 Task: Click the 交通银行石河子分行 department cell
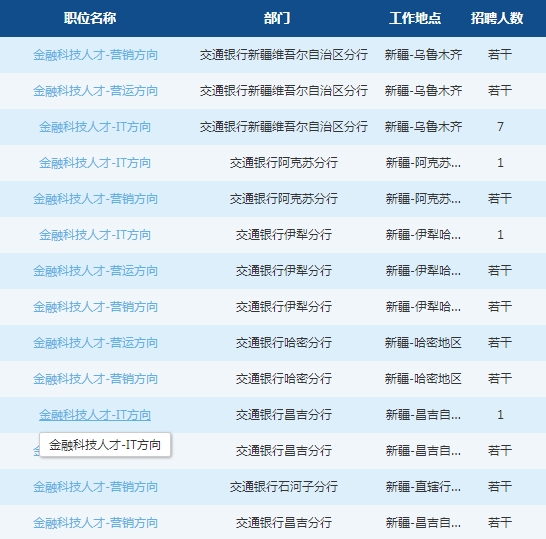point(283,487)
